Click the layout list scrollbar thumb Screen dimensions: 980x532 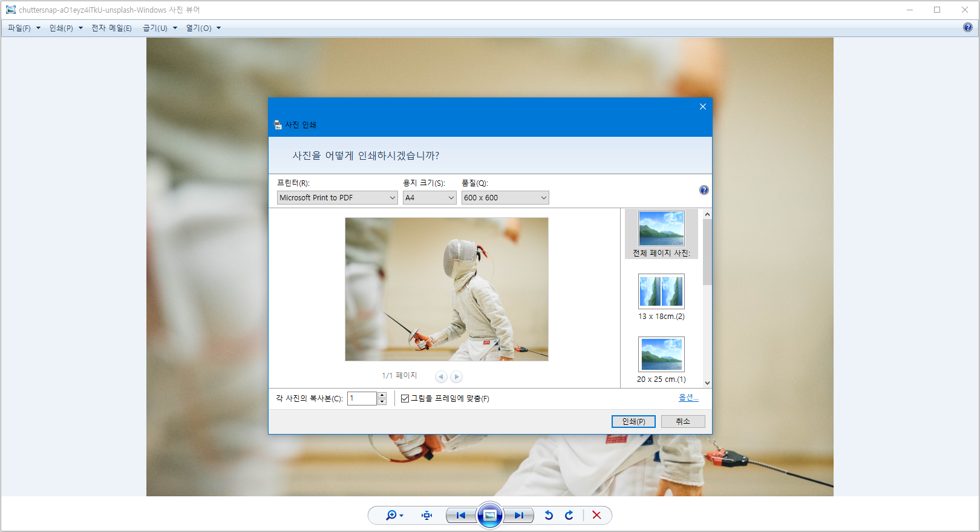pos(707,252)
